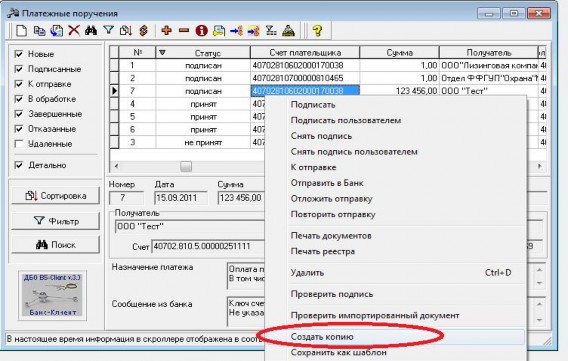The height and width of the screenshot is (361, 568).
Task: Toggle the В обработке checkbox
Action: pyautogui.click(x=18, y=99)
